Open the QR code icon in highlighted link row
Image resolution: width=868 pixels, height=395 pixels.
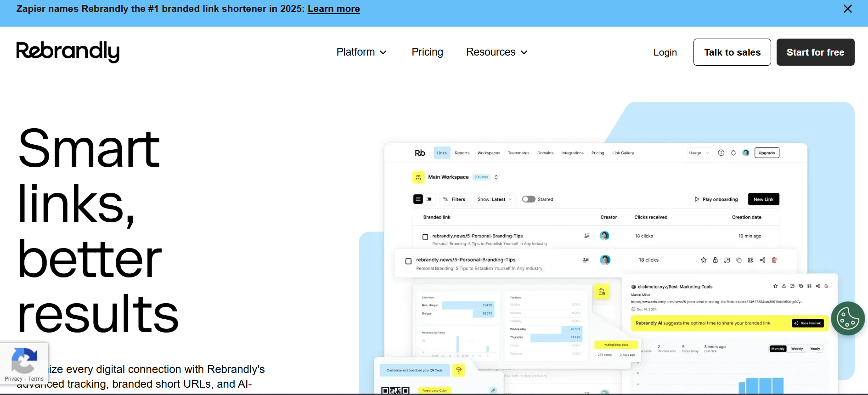(750, 260)
